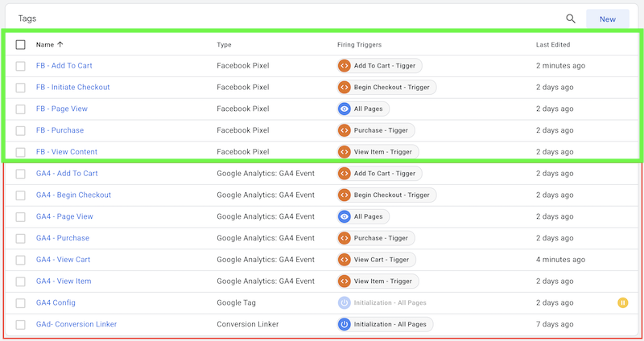Click the code icon on GA4 View Cart trigger

(345, 259)
